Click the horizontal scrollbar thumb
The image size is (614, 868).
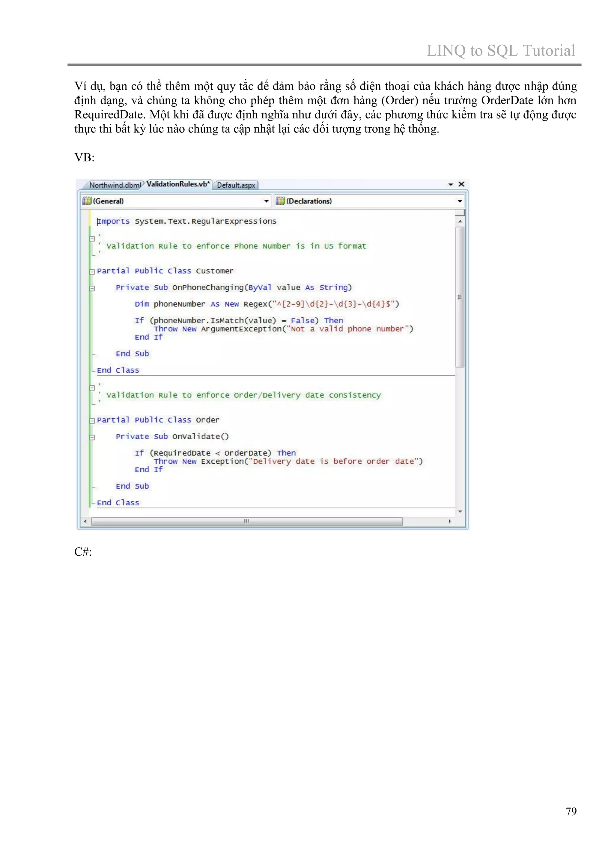tap(247, 521)
